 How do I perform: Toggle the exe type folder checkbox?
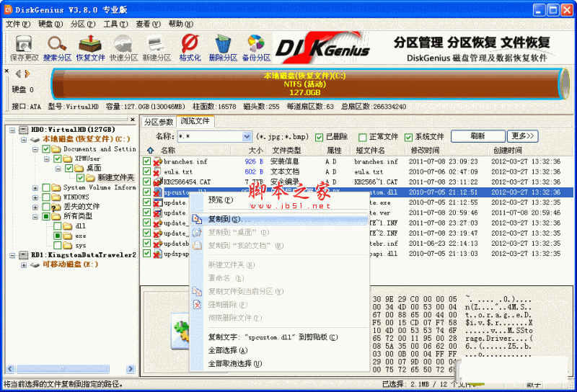coord(58,236)
